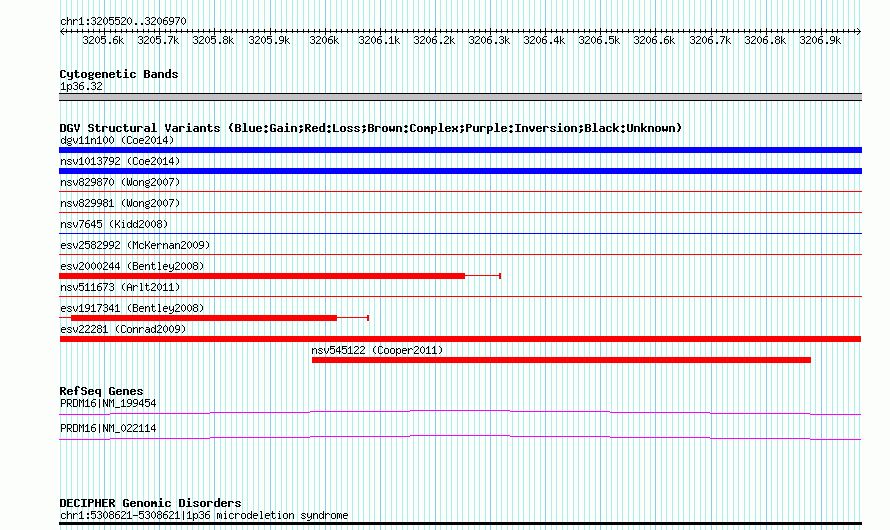Screen dimensions: 890x530
Task: Click the blue dgv11n100 gain bar
Action: (x=460, y=150)
